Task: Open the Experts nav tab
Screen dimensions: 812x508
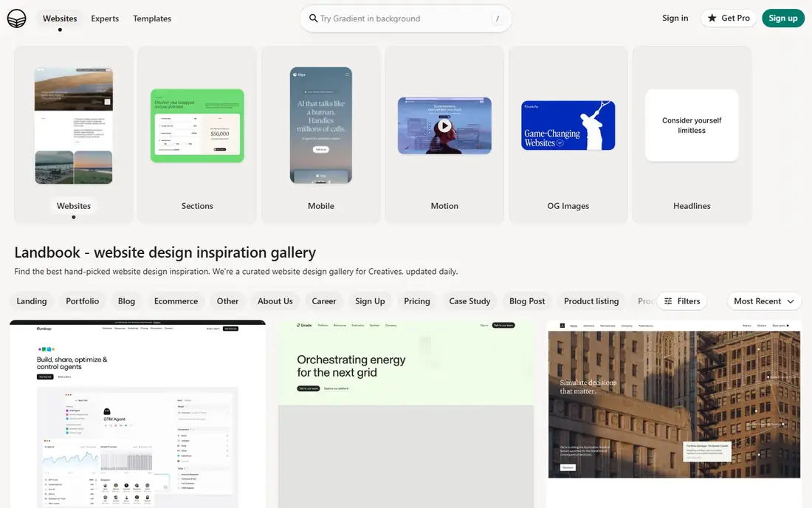Action: 105,18
